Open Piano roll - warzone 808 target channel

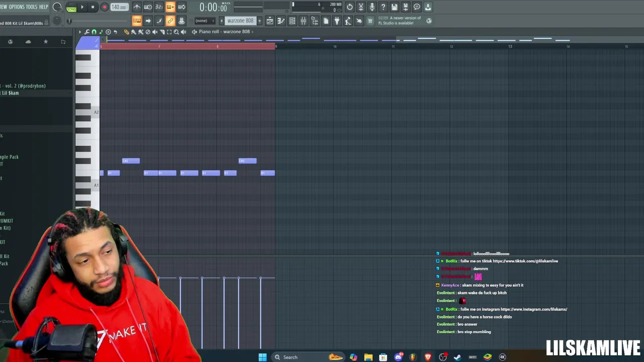(x=224, y=32)
